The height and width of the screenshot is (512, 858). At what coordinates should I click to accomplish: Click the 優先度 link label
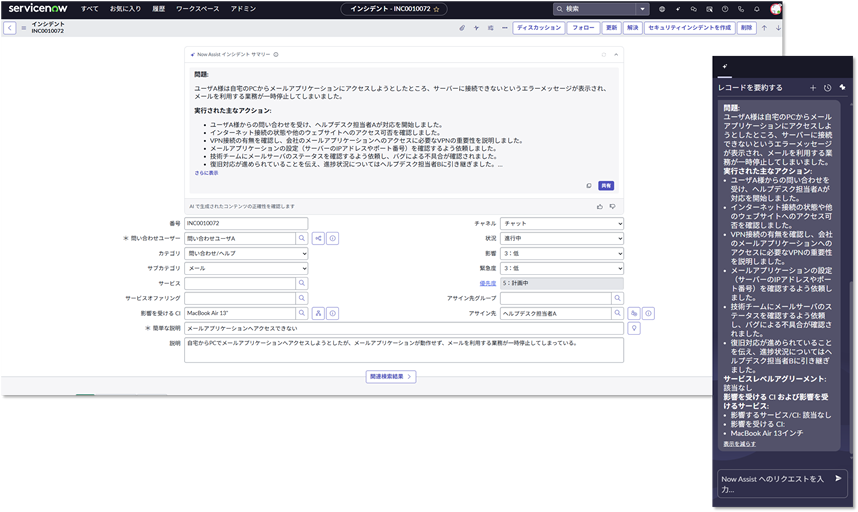click(488, 283)
